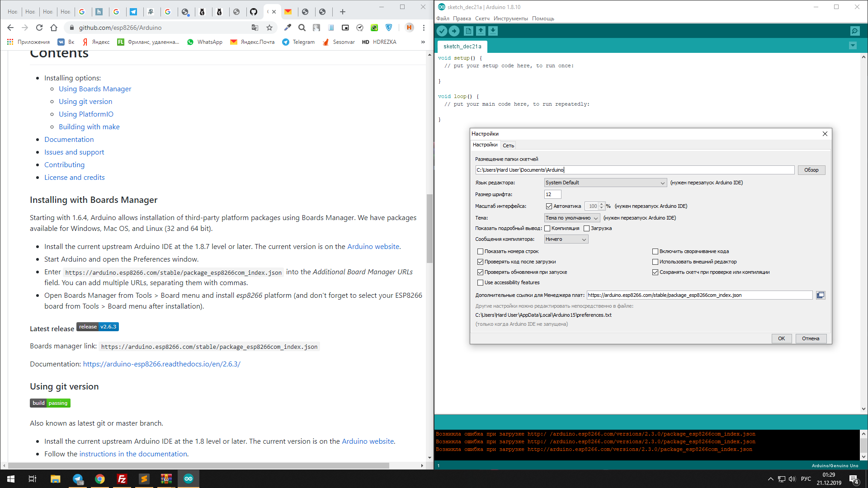The height and width of the screenshot is (488, 868).
Task: Click the font size field
Action: (552, 194)
